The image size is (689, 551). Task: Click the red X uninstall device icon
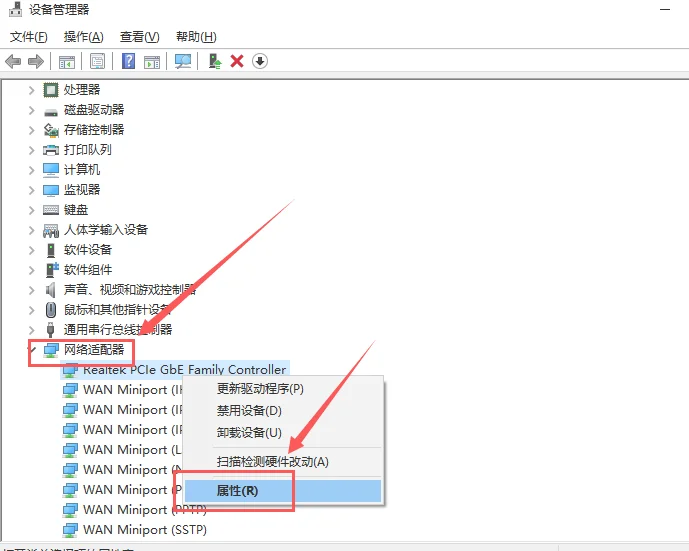237,61
